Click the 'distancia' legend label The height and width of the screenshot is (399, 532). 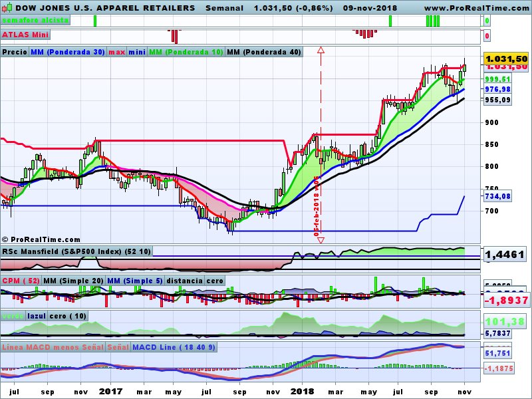click(x=185, y=281)
